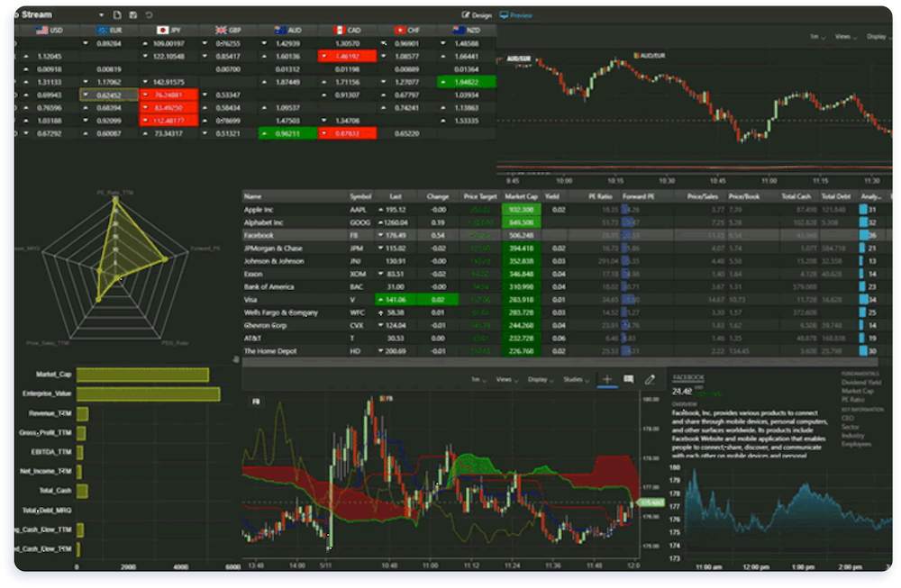Click the save disk icon
901x588 pixels.
(x=133, y=15)
